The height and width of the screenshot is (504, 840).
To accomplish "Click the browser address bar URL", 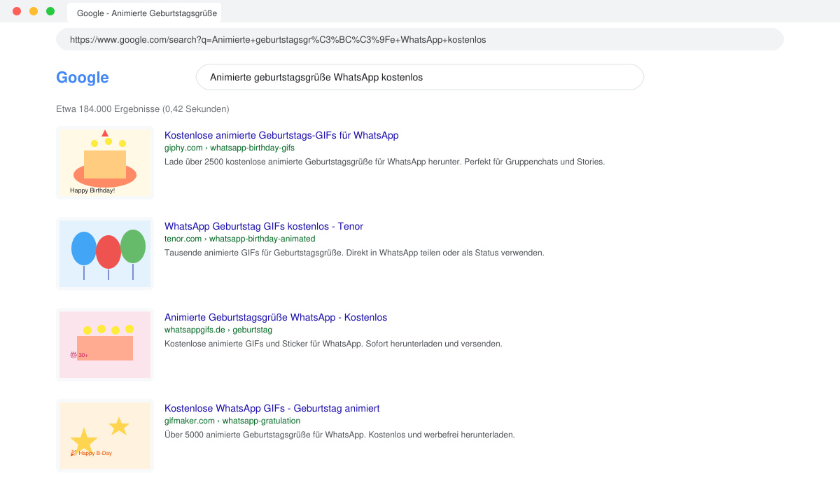I will [x=420, y=39].
